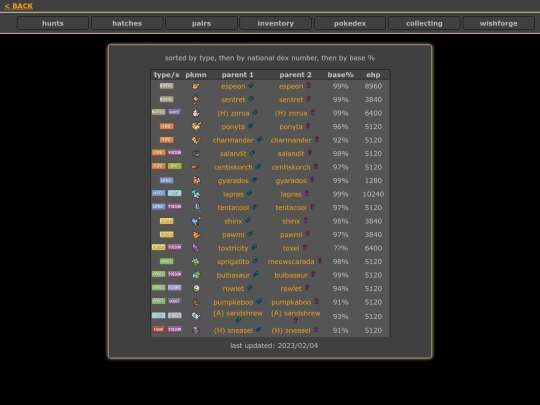Click the male icon next to parent 1 espeon
Image resolution: width=540 pixels, height=405 pixels.
click(x=251, y=85)
